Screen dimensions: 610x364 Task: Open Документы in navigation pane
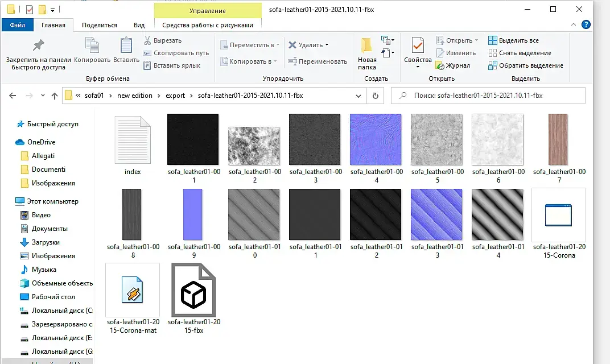(44, 229)
